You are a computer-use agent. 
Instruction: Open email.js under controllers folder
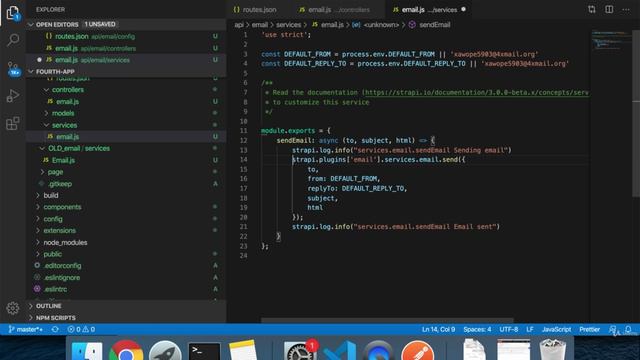(x=127, y=101)
